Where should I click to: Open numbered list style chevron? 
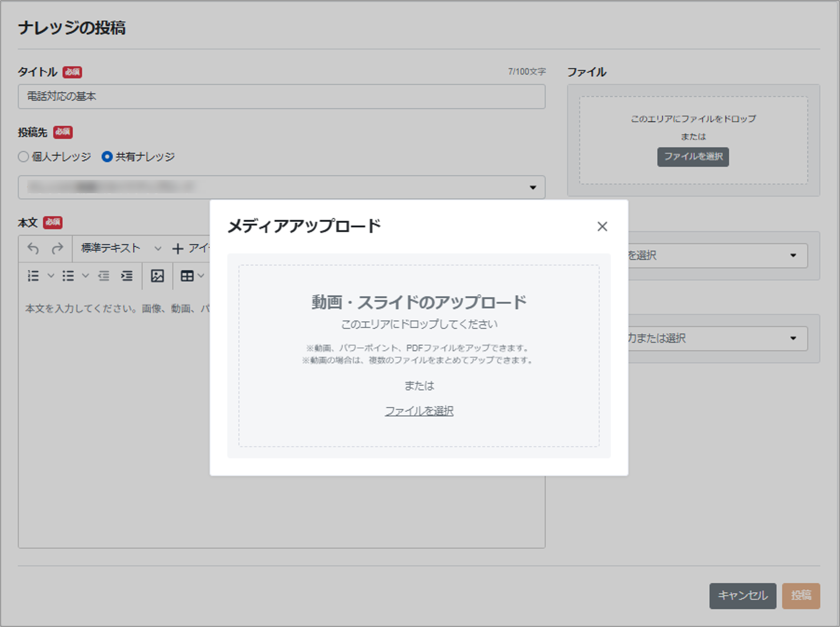tap(51, 276)
